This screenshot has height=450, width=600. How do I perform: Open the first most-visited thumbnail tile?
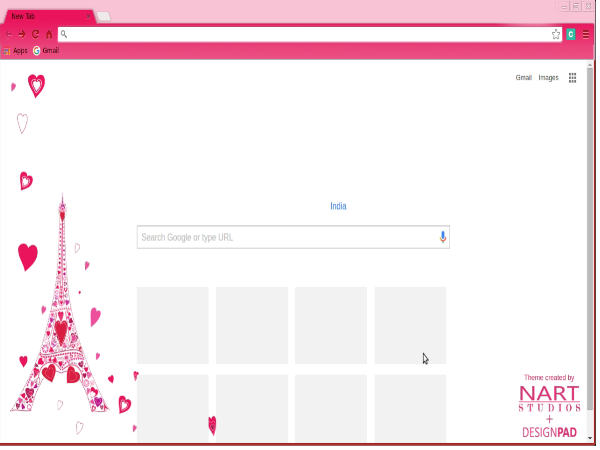coord(172,325)
